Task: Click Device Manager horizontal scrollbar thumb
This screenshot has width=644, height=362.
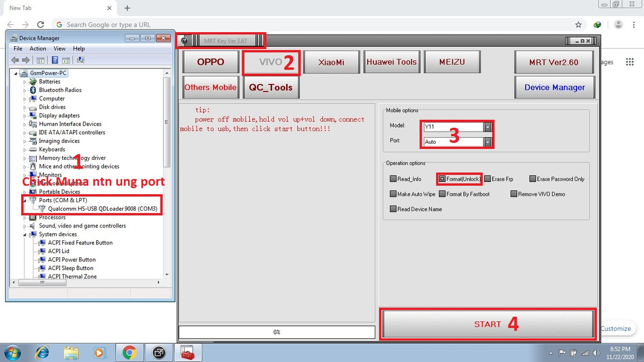Action: 42,283
